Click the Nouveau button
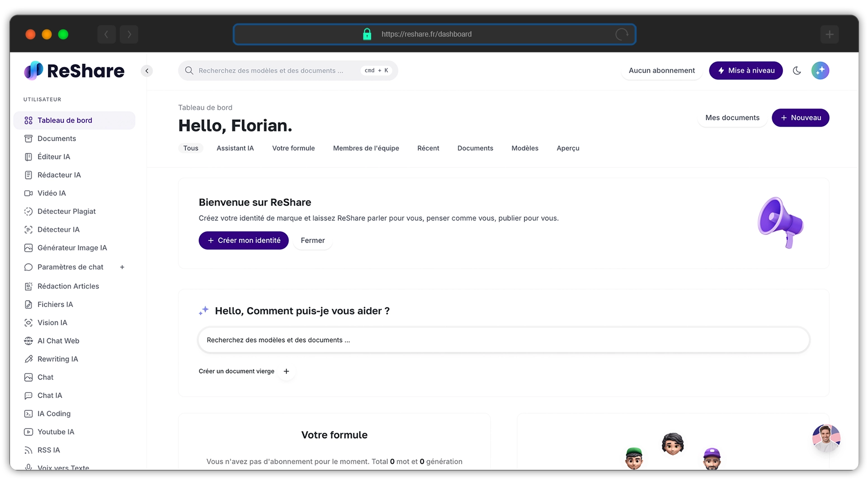Viewport: 868px width, 483px height. (800, 118)
